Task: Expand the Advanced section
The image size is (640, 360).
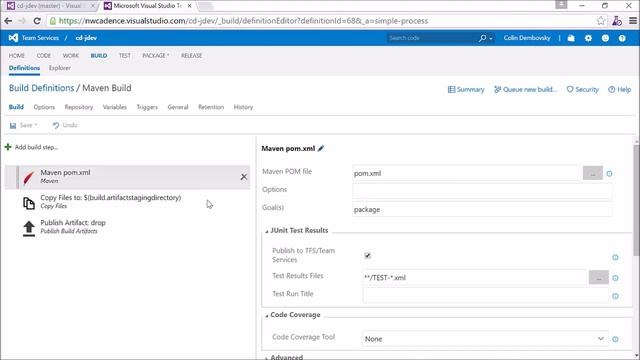Action: [x=267, y=358]
